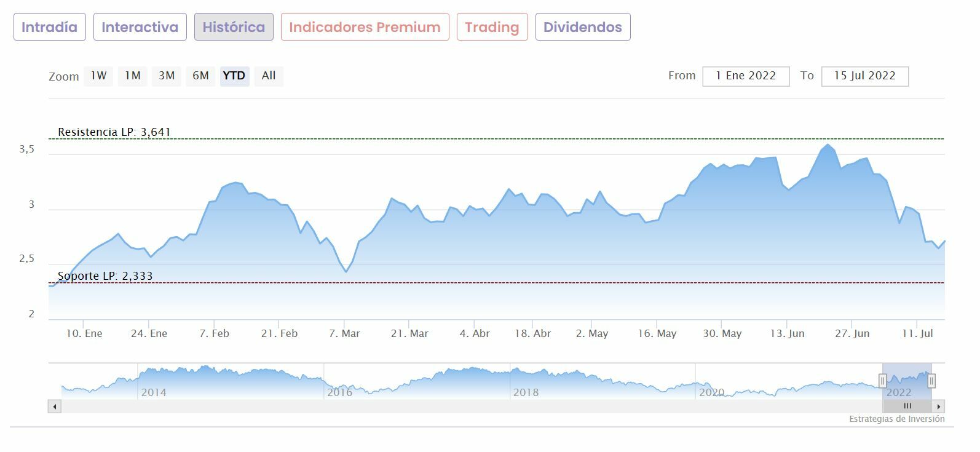Screen dimensions: 980x452
Task: Open the Intradía chart tab
Action: coord(49,27)
